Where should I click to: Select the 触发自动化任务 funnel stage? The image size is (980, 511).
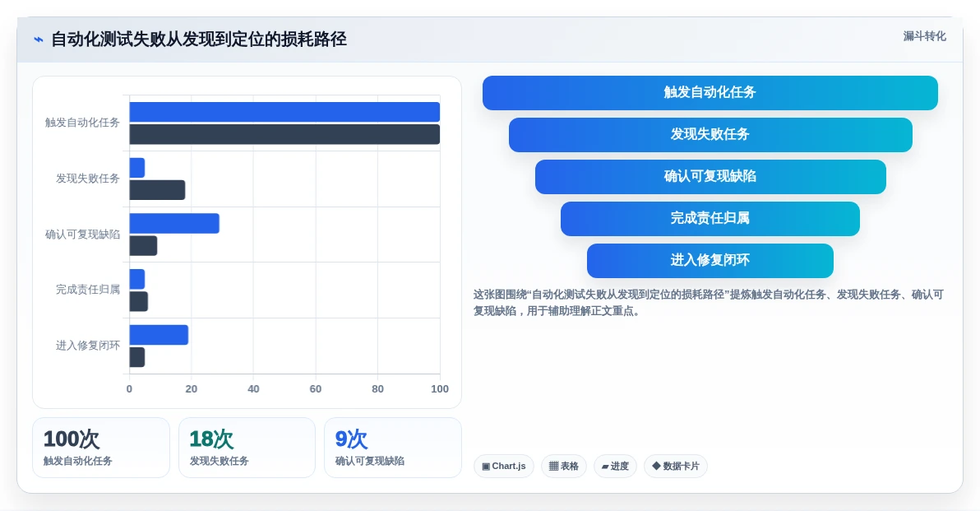[x=710, y=92]
